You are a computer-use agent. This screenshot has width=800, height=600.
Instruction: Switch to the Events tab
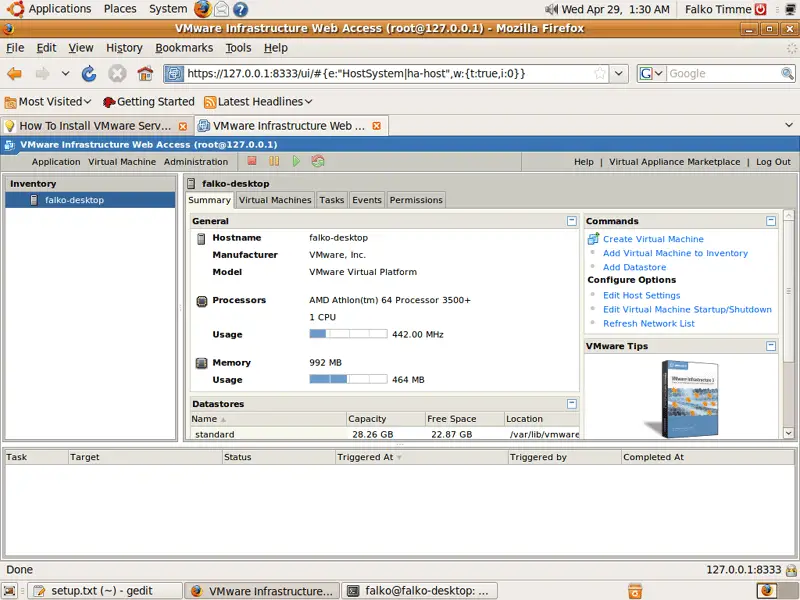[367, 200]
